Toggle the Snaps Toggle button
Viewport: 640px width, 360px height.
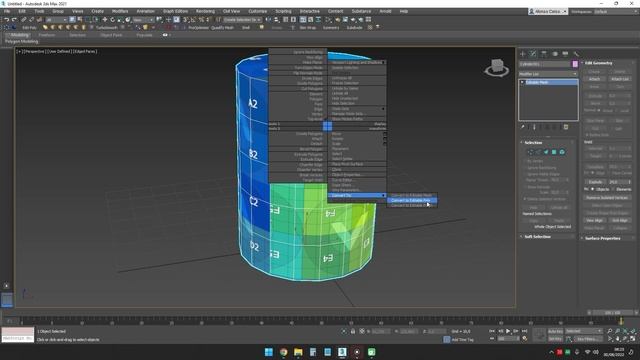[x=186, y=20]
